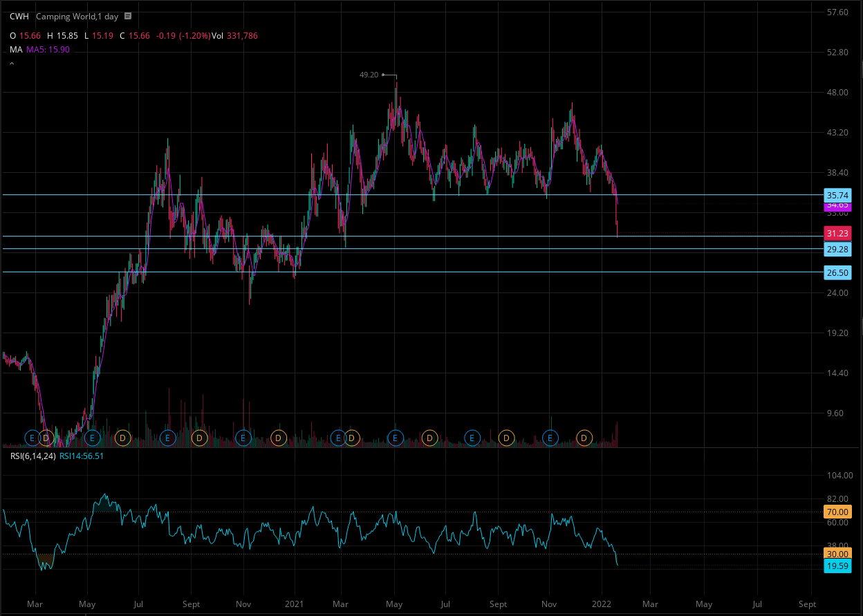Click the RSI 70.00 overbought level label
863x616 pixels.
pyautogui.click(x=837, y=512)
